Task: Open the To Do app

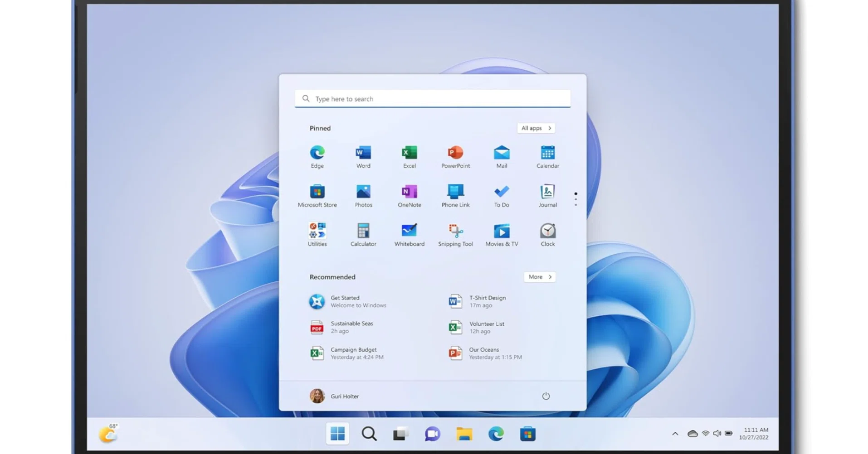Action: point(502,196)
